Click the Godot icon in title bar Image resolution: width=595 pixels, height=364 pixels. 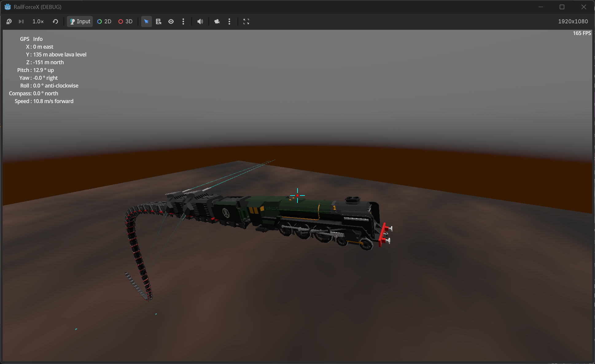(x=8, y=7)
